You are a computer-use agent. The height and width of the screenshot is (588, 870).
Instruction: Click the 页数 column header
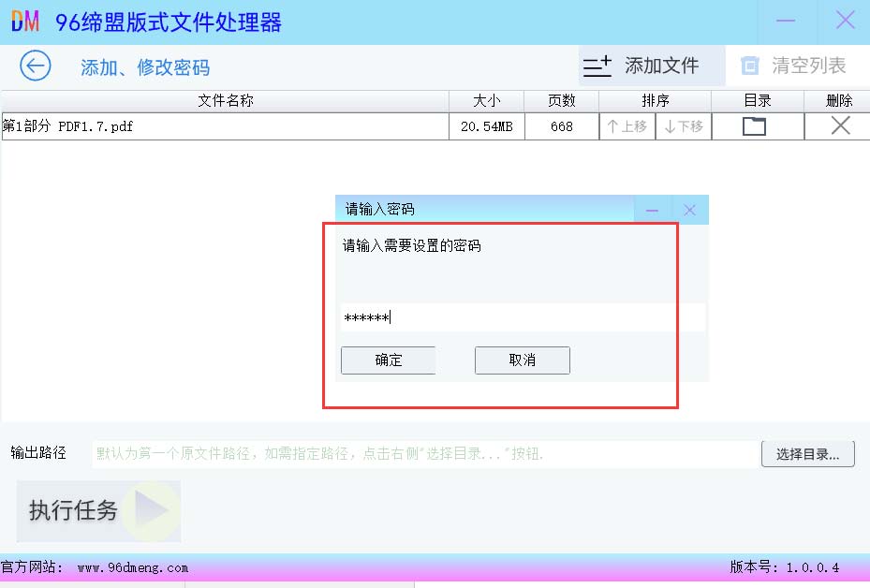(x=561, y=101)
